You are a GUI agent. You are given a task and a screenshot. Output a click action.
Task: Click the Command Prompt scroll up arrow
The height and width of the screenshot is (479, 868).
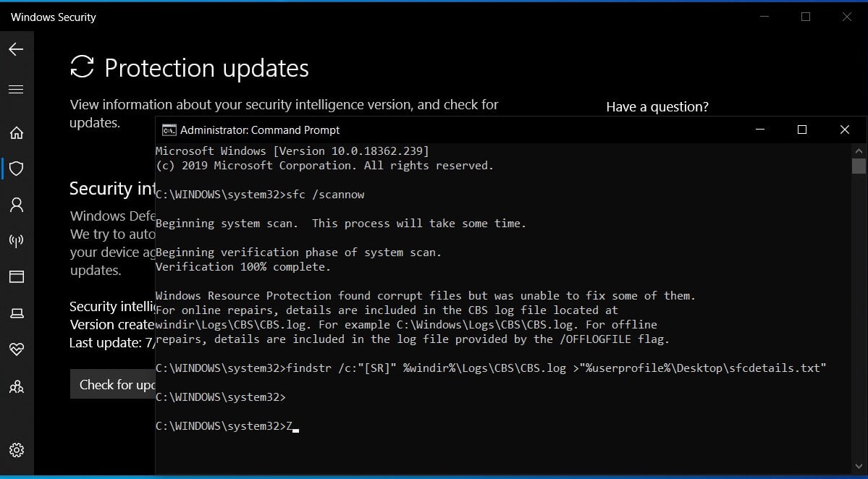(859, 151)
